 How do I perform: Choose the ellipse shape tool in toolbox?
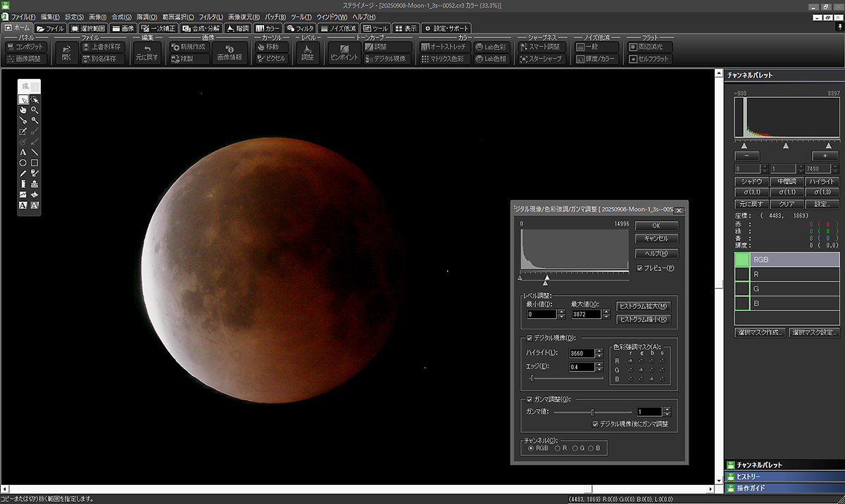pos(23,162)
